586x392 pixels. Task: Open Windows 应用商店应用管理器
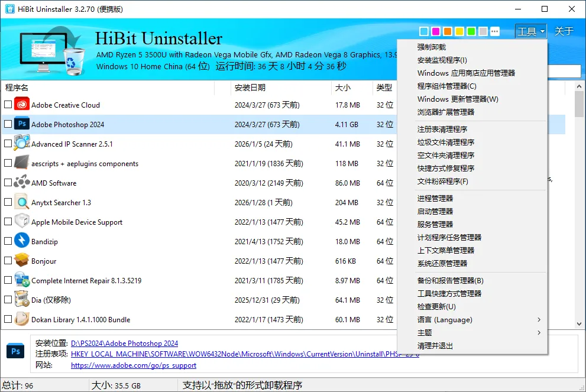472,73
